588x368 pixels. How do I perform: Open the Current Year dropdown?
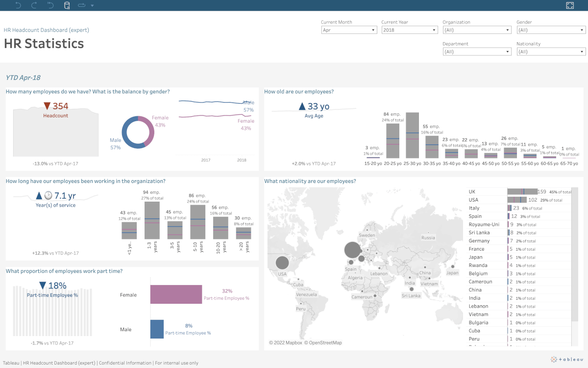(409, 30)
